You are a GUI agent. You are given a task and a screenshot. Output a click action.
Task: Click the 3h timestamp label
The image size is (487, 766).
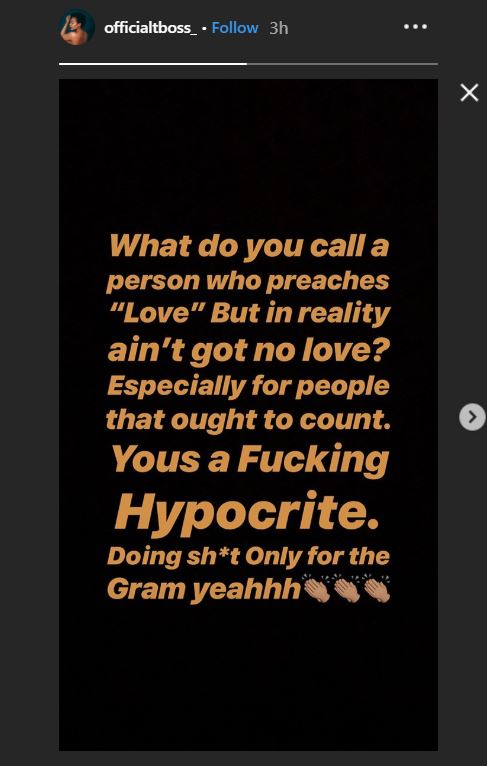click(x=278, y=28)
